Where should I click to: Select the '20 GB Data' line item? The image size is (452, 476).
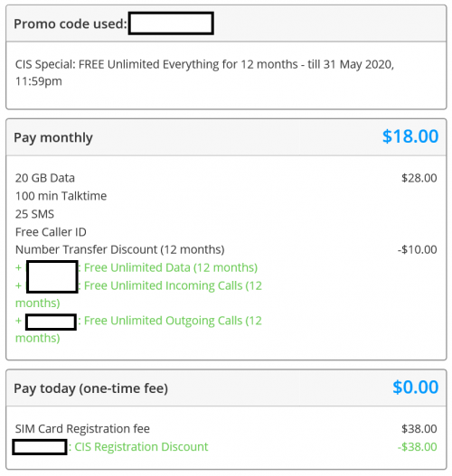pyautogui.click(x=45, y=178)
